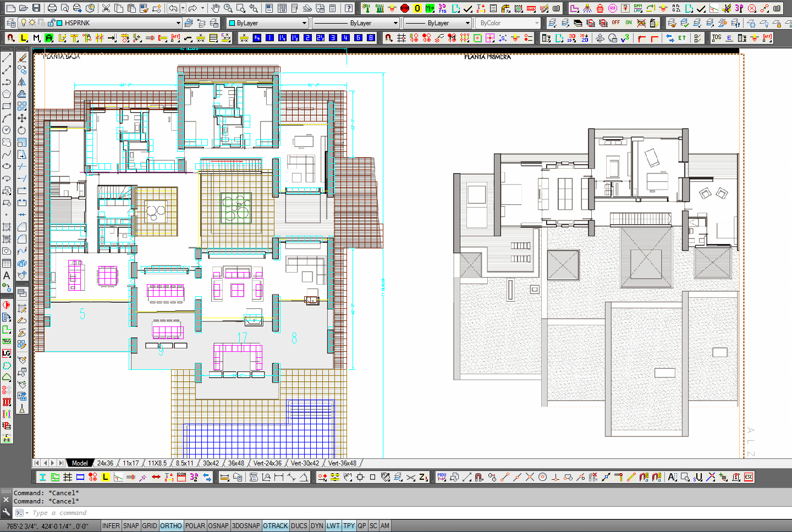Toggle ORTHO mode in status bar
Screen dimensions: 792x532
pyautogui.click(x=171, y=526)
